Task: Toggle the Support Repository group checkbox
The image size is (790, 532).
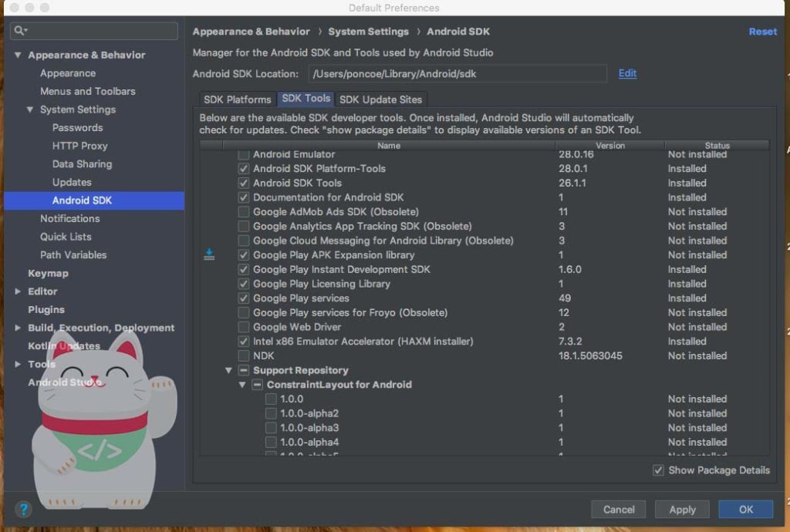Action: [x=244, y=370]
